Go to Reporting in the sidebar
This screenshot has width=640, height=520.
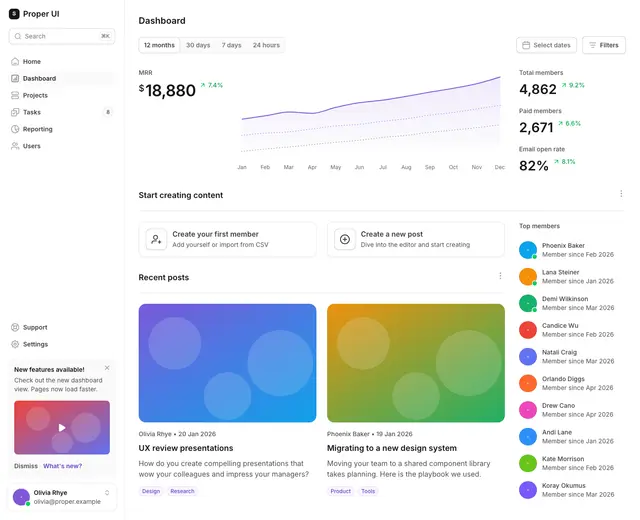[x=62, y=129]
